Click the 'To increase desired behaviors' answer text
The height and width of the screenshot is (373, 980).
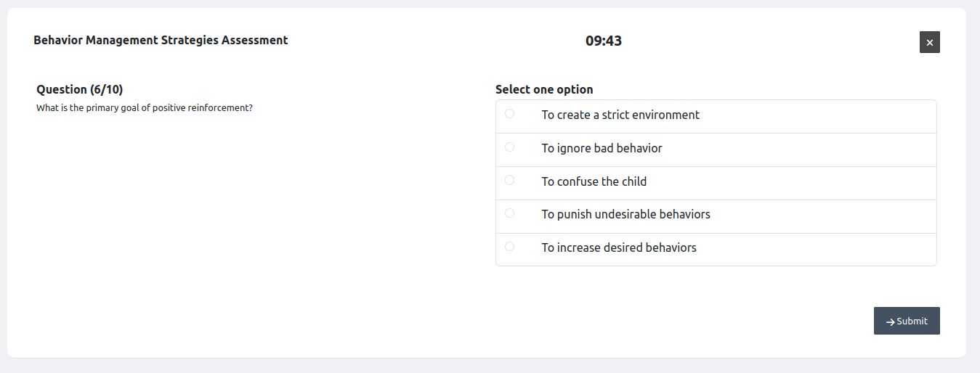coord(618,247)
